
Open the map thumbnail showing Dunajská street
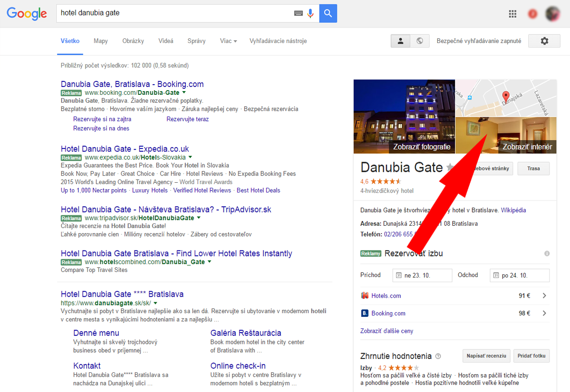[x=506, y=98]
